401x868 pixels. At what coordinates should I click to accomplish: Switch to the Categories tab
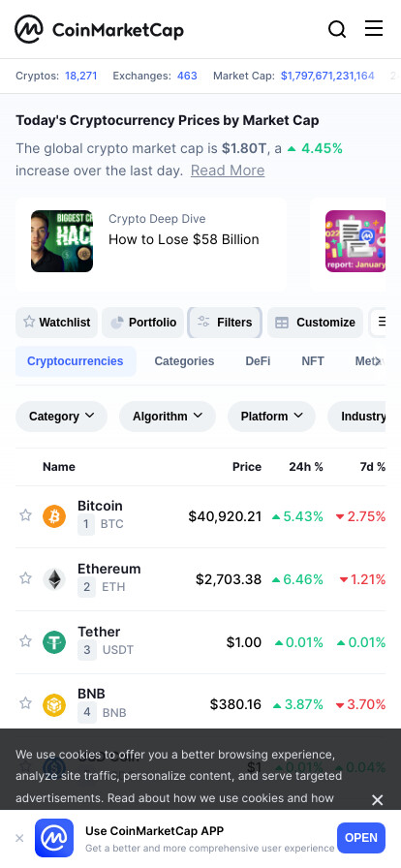tap(184, 361)
